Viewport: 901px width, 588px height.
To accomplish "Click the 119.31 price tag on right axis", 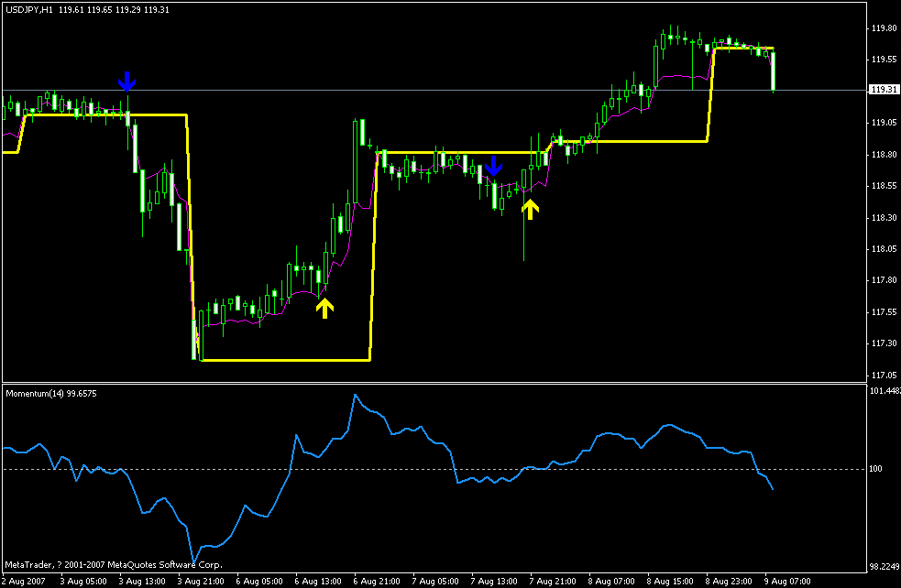I will point(882,89).
